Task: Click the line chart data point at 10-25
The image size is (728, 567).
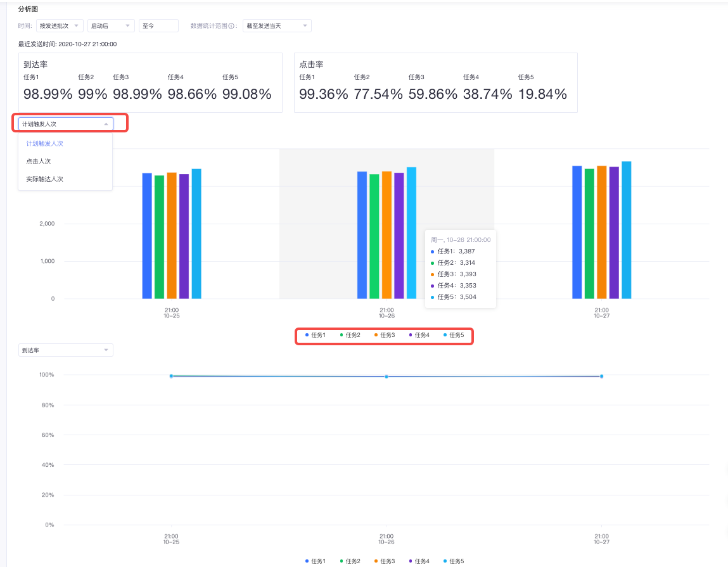Action: tap(171, 376)
